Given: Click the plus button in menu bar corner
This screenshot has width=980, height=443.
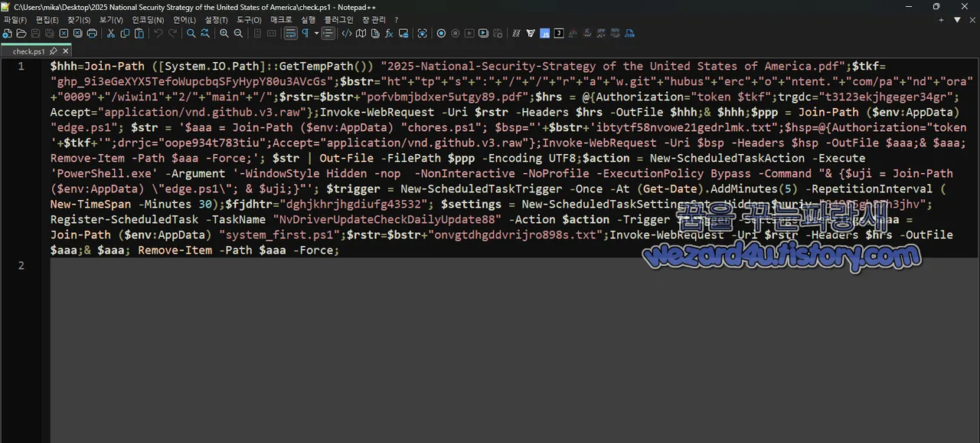Looking at the screenshot, I should pyautogui.click(x=941, y=20).
